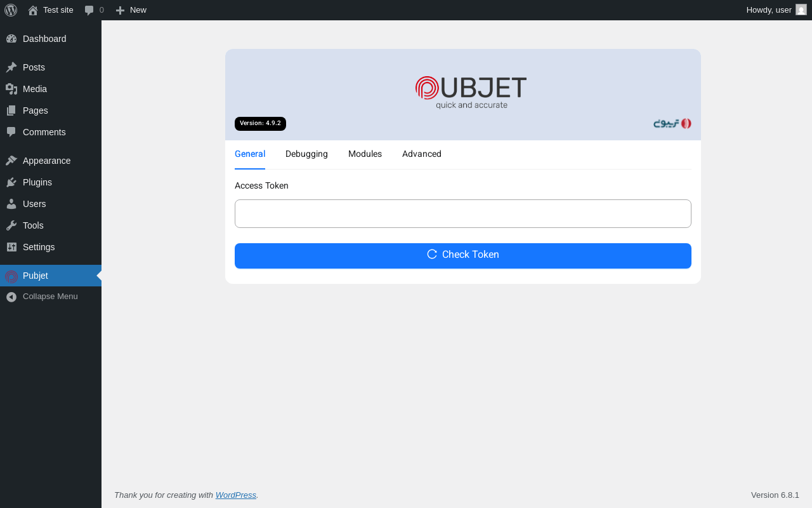Open Appearance in the sidebar menu

pos(51,161)
